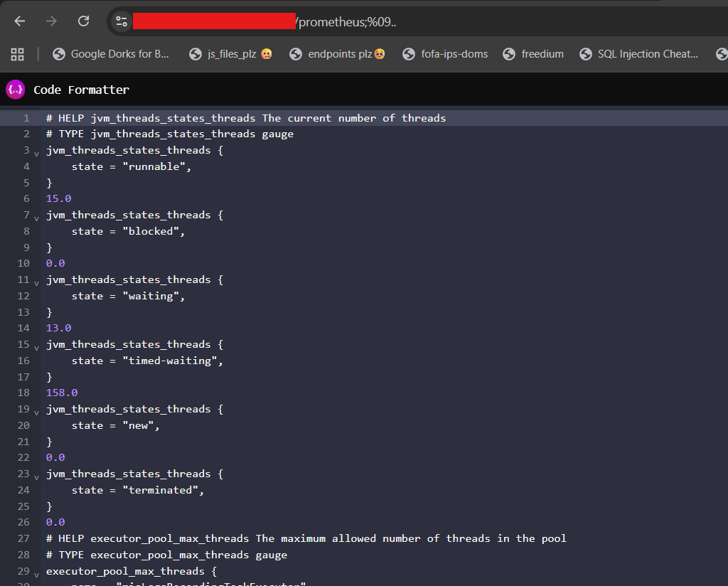This screenshot has height=586, width=728.
Task: Click the state = "waiting" line
Action: click(x=128, y=296)
